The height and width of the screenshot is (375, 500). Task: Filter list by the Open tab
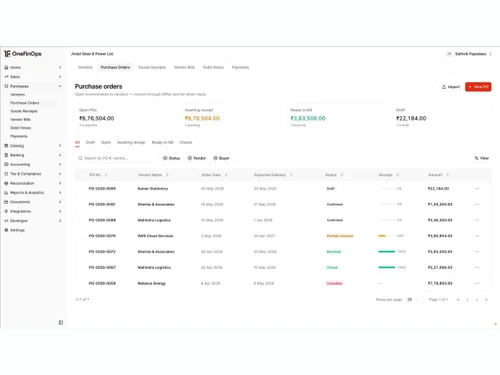tap(106, 142)
